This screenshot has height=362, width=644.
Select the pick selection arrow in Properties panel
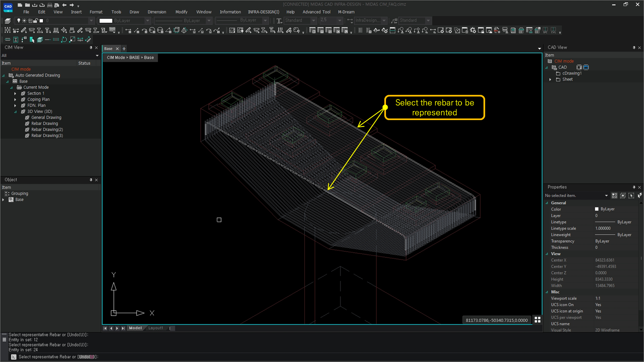coord(632,196)
